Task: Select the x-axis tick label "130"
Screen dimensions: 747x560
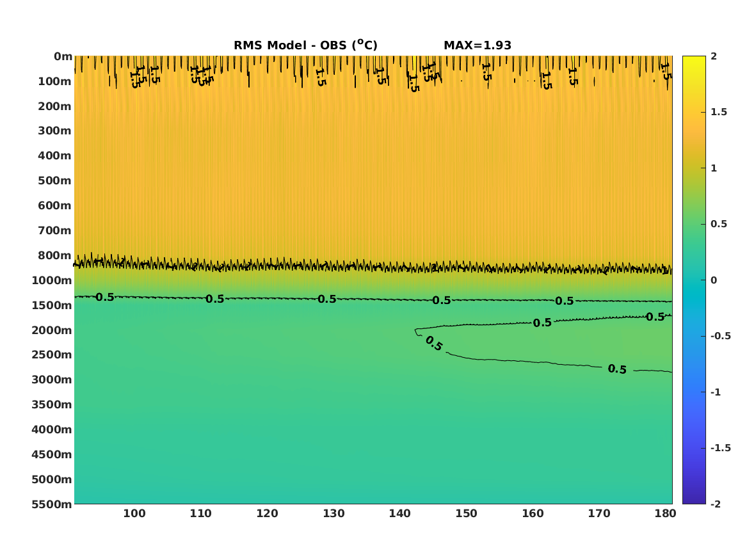Action: click(333, 513)
